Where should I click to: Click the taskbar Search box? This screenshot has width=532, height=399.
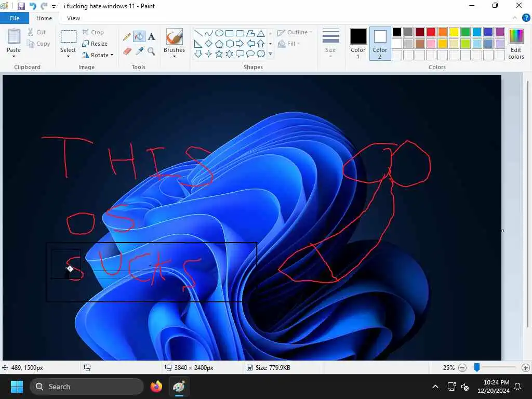pos(87,387)
